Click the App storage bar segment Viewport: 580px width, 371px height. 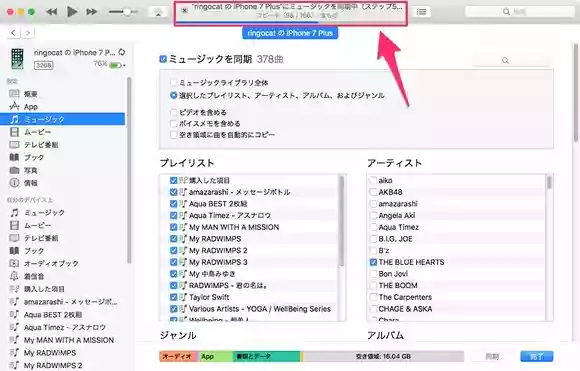click(x=215, y=357)
